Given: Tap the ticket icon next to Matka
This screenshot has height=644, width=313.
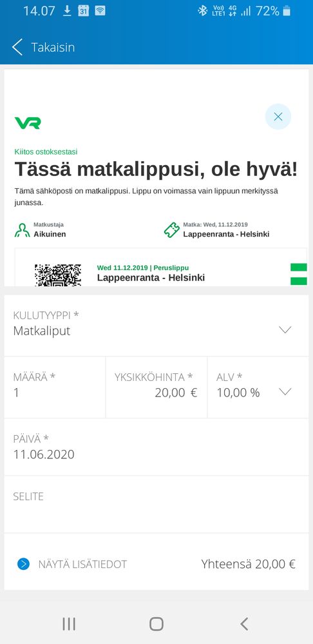Looking at the screenshot, I should point(172,230).
